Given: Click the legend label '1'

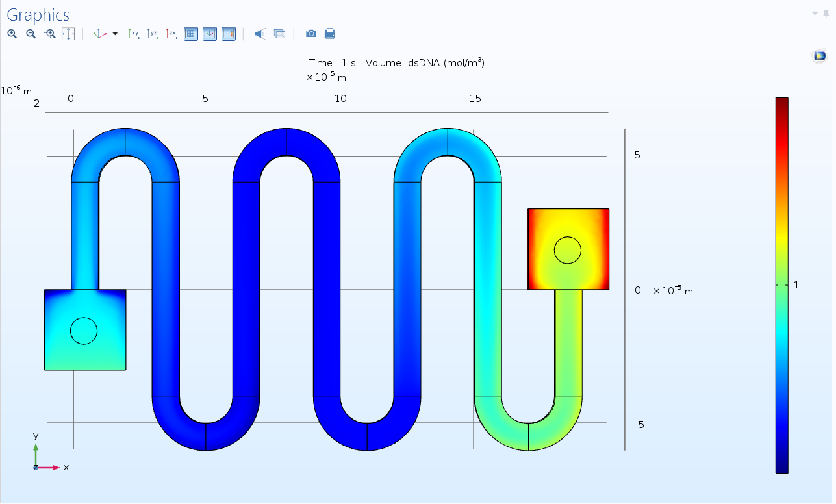Looking at the screenshot, I should tap(796, 285).
